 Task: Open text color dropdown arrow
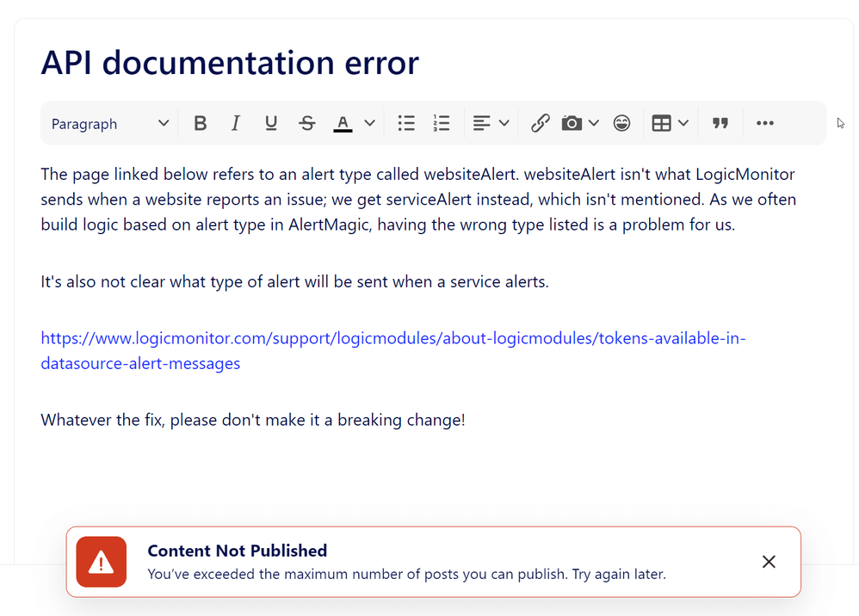click(x=370, y=123)
